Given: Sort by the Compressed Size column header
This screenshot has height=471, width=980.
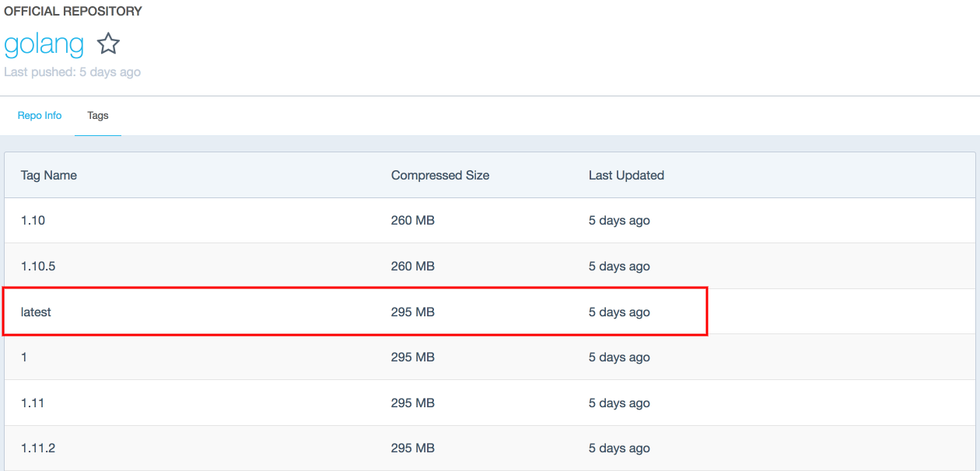Looking at the screenshot, I should click(x=440, y=175).
